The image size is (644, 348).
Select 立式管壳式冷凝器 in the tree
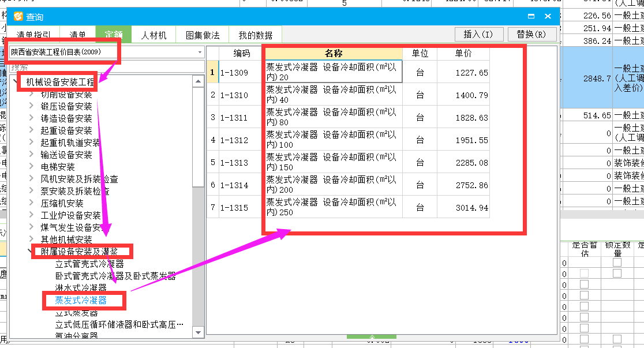pos(89,264)
